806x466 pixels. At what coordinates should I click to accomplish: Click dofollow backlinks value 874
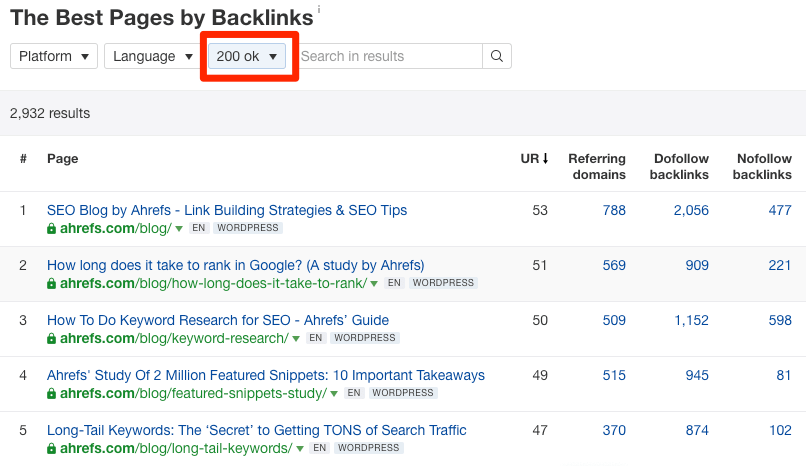tap(697, 430)
